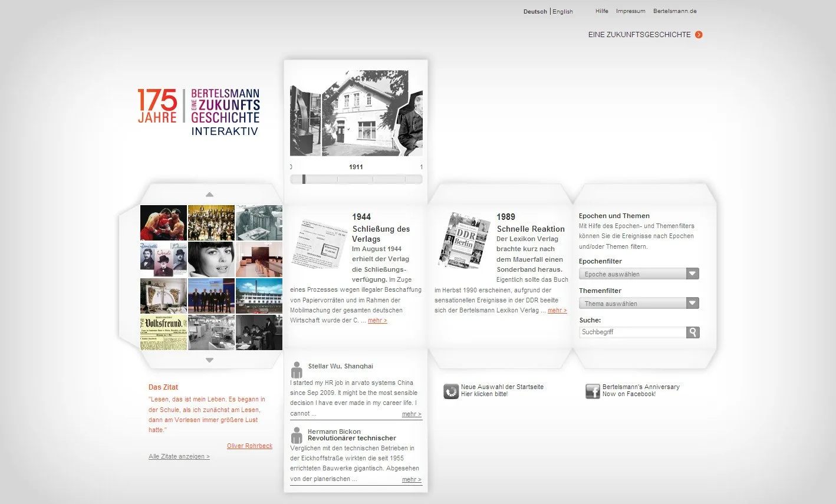Click the orange arrow next to Eine Zukunftsgeschichte
836x504 pixels.
click(699, 35)
